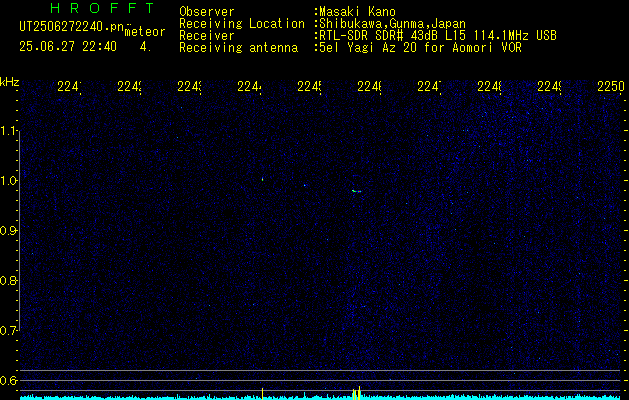
Task: Click the meteor echo dot near 2244 at 1.0 kHz
Action: click(x=262, y=179)
